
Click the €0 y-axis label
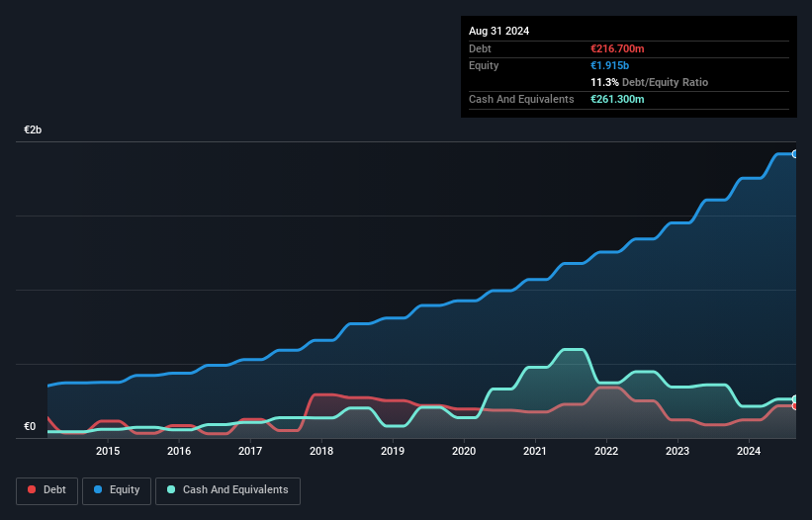[30, 427]
